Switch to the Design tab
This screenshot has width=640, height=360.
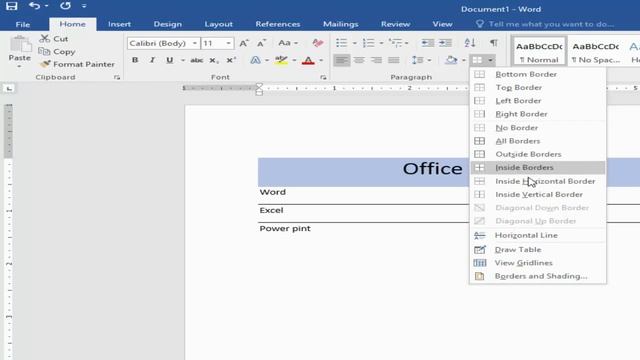tap(167, 24)
